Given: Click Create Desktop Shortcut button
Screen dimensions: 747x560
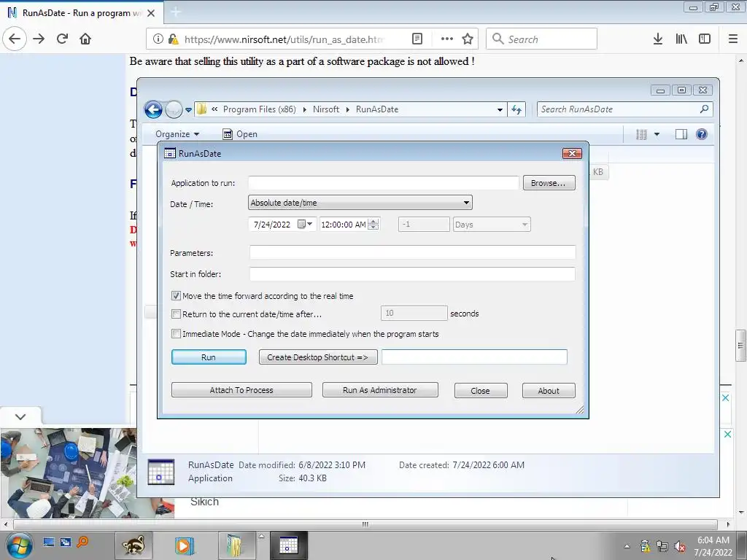Looking at the screenshot, I should (x=318, y=357).
